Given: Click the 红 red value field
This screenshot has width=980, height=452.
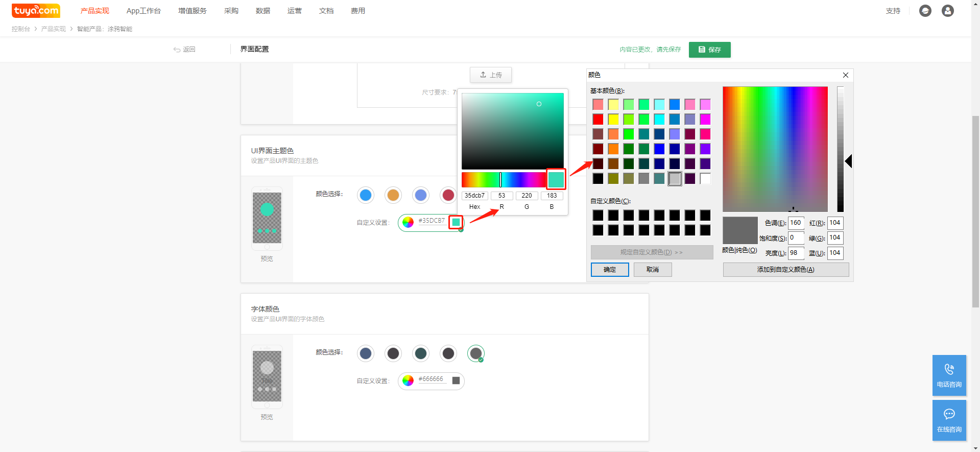Looking at the screenshot, I should tap(835, 223).
